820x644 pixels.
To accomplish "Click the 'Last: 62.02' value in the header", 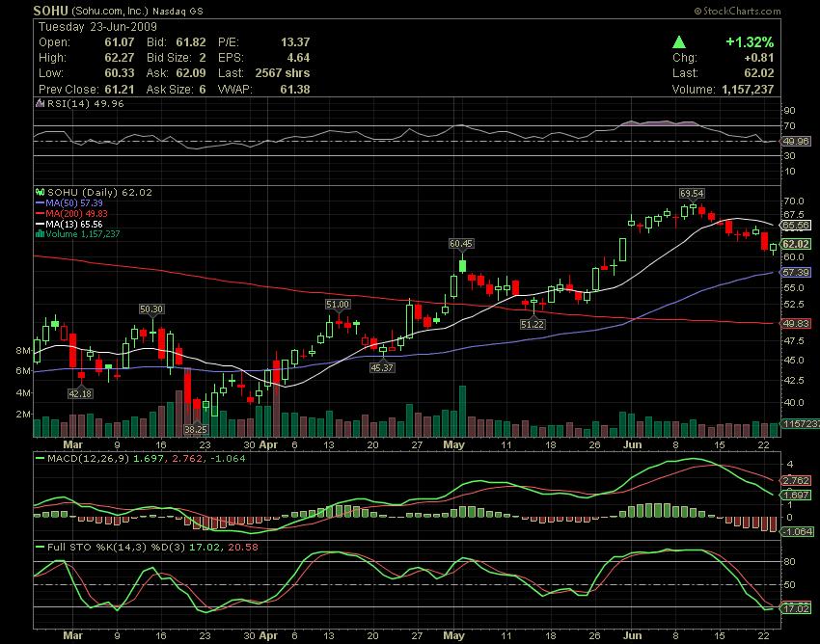I will point(759,73).
